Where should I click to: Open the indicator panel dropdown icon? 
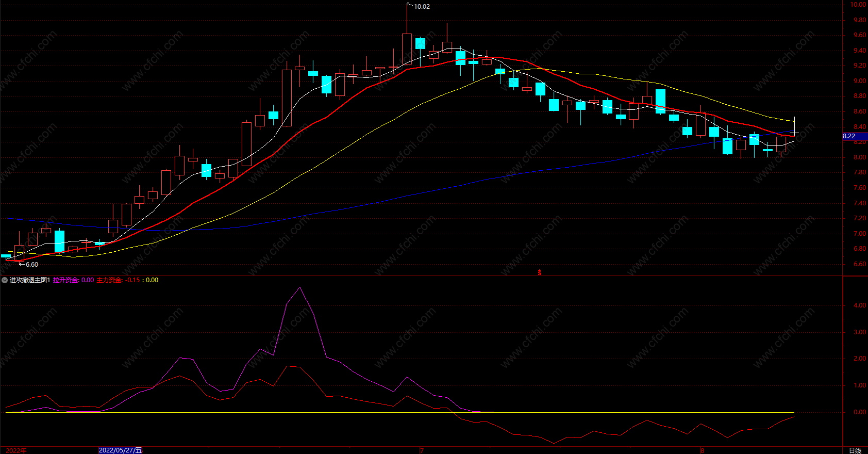(x=5, y=280)
